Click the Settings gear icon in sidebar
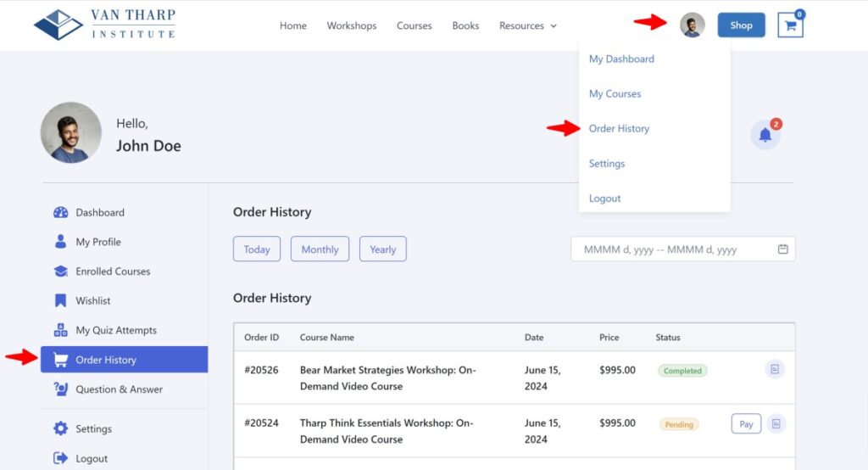Viewport: 868px width, 470px height. (x=60, y=428)
